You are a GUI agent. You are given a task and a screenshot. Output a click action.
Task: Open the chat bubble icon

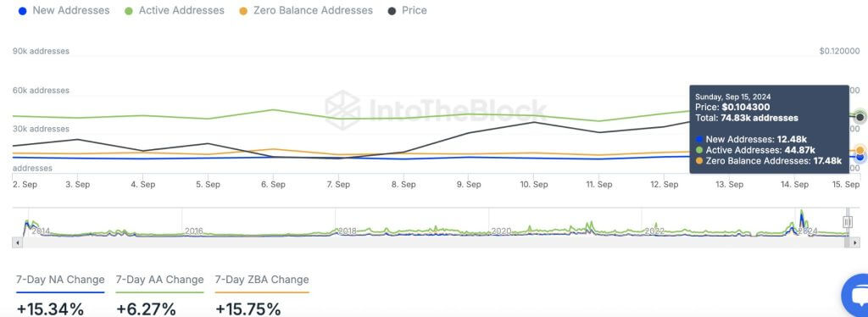(x=856, y=296)
